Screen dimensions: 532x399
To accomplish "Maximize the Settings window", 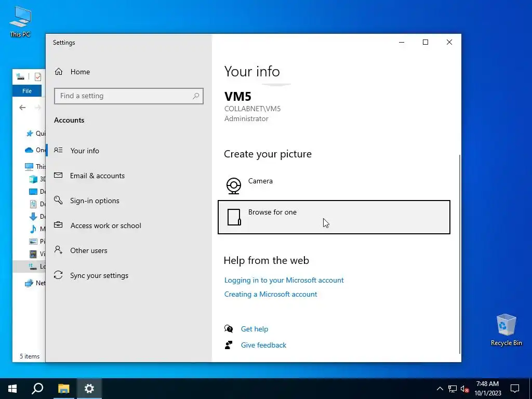I will pos(425,42).
